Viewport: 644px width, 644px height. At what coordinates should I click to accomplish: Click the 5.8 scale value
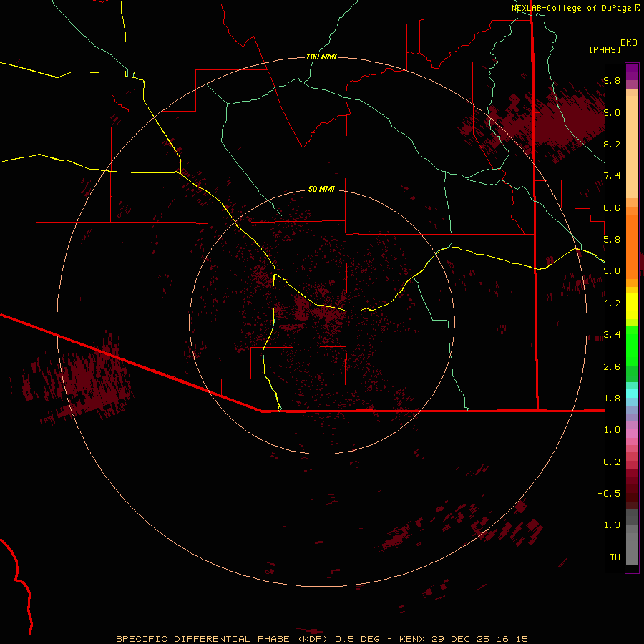[x=612, y=240]
